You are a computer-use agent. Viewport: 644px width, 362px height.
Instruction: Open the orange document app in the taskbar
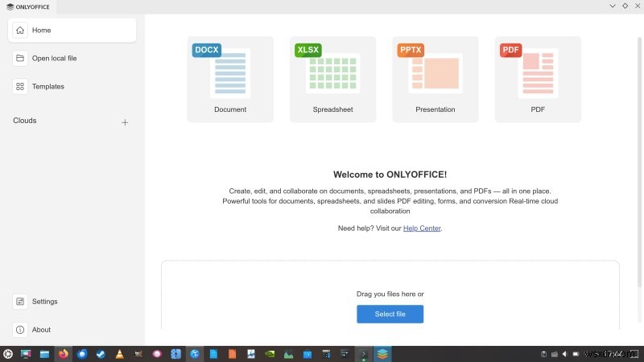pos(232,354)
